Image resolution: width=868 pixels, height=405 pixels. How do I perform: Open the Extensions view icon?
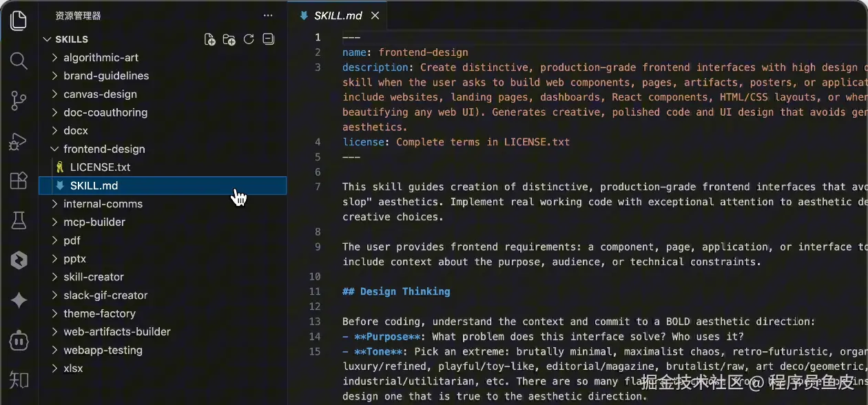[x=19, y=180]
